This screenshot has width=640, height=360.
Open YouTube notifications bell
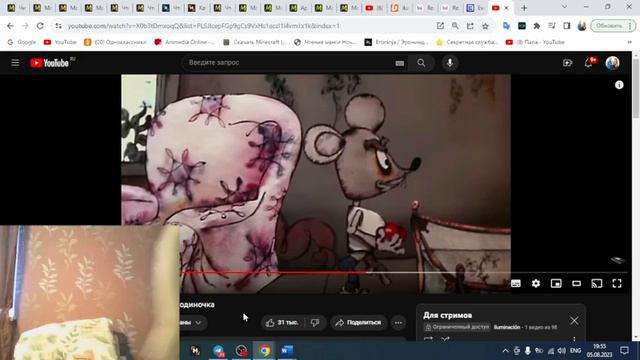[x=589, y=63]
